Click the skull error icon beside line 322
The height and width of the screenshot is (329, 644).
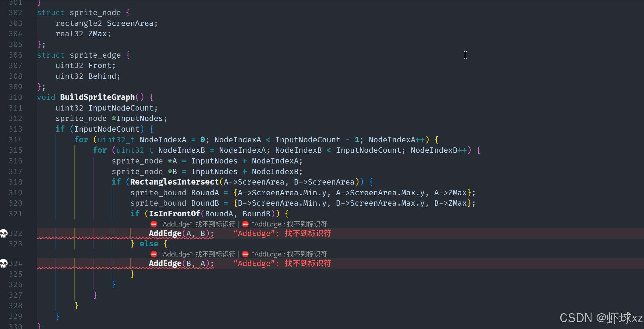4,233
